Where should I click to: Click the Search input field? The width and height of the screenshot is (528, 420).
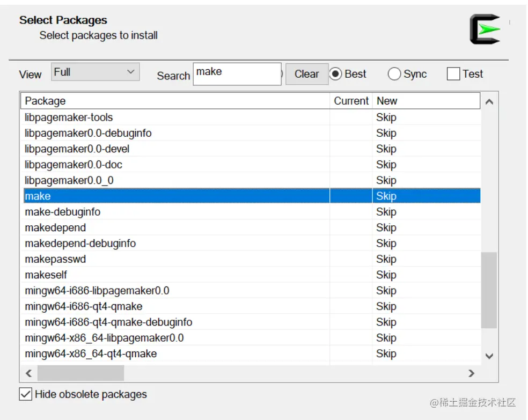[x=237, y=73]
